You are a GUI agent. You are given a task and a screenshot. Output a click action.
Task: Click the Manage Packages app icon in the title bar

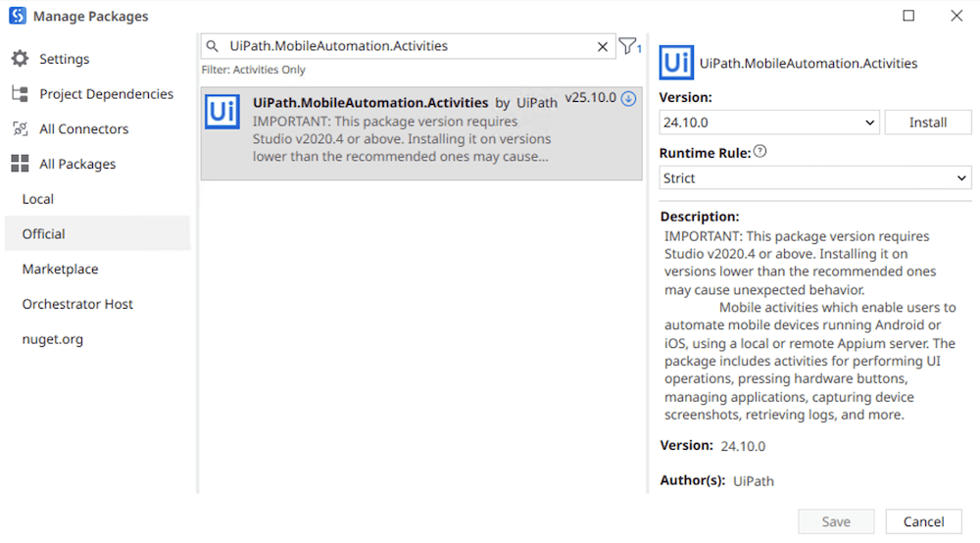(18, 16)
